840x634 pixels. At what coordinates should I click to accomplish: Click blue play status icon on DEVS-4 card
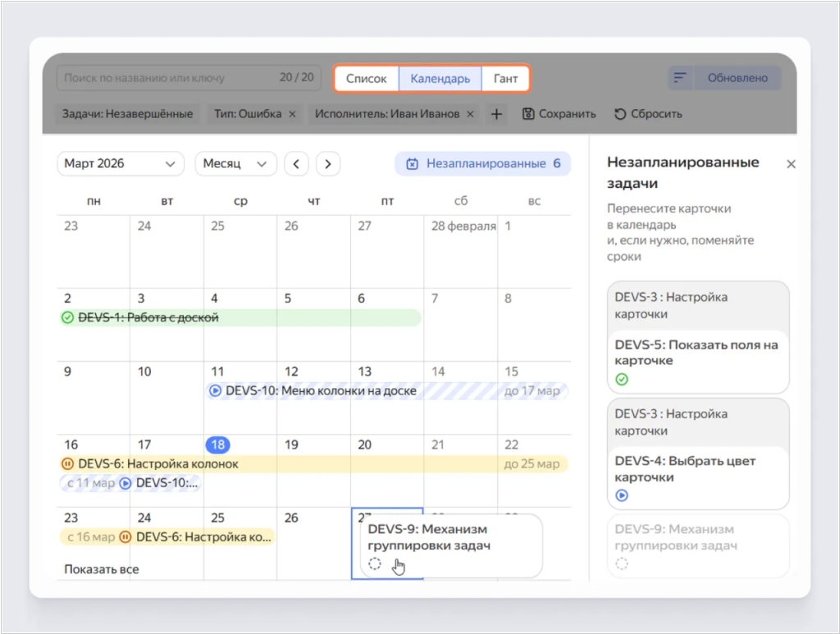pyautogui.click(x=622, y=495)
